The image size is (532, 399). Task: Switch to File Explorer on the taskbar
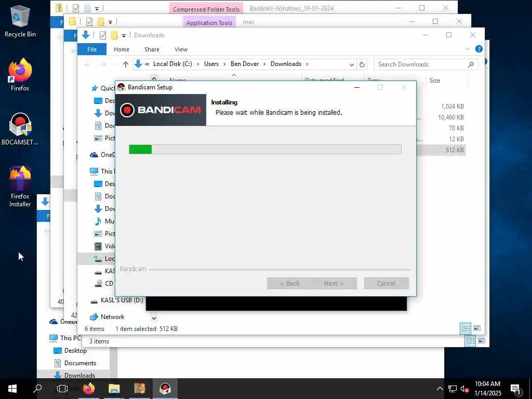(114, 389)
